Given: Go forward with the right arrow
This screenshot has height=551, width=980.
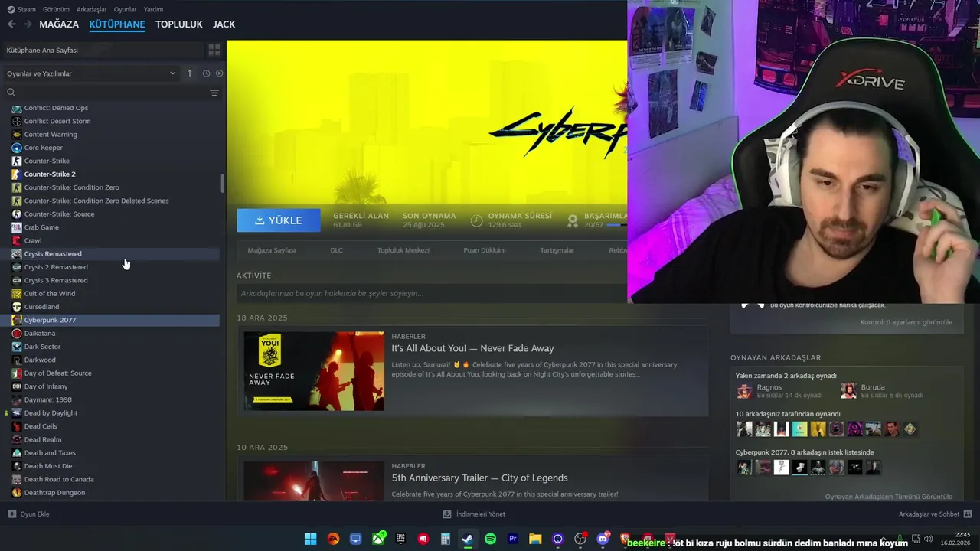Looking at the screenshot, I should click(28, 24).
